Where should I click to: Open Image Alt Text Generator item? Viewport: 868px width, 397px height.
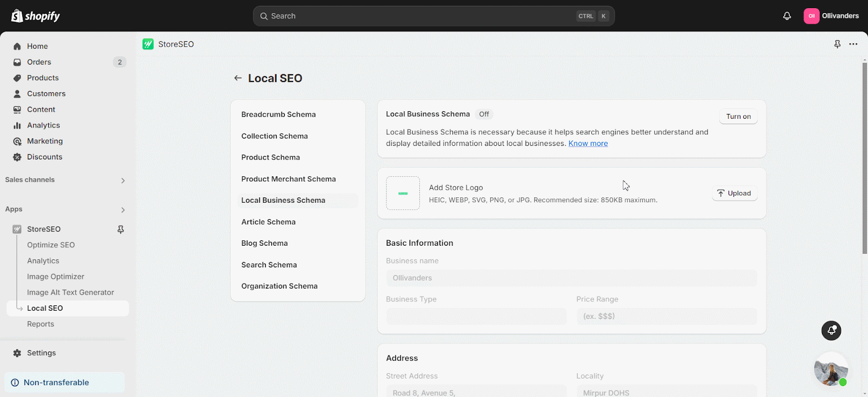71,292
